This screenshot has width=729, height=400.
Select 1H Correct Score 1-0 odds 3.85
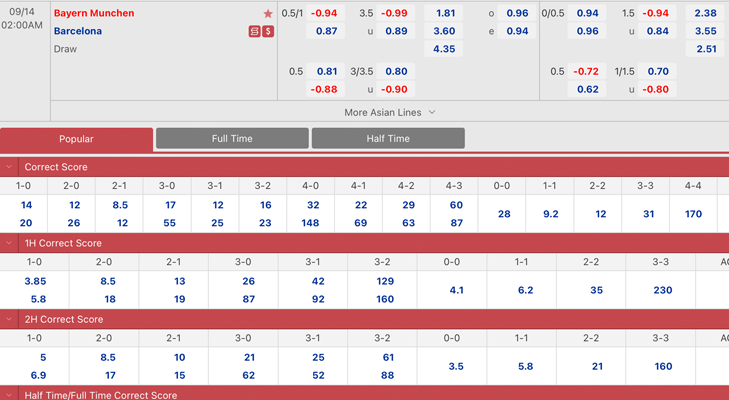35,281
